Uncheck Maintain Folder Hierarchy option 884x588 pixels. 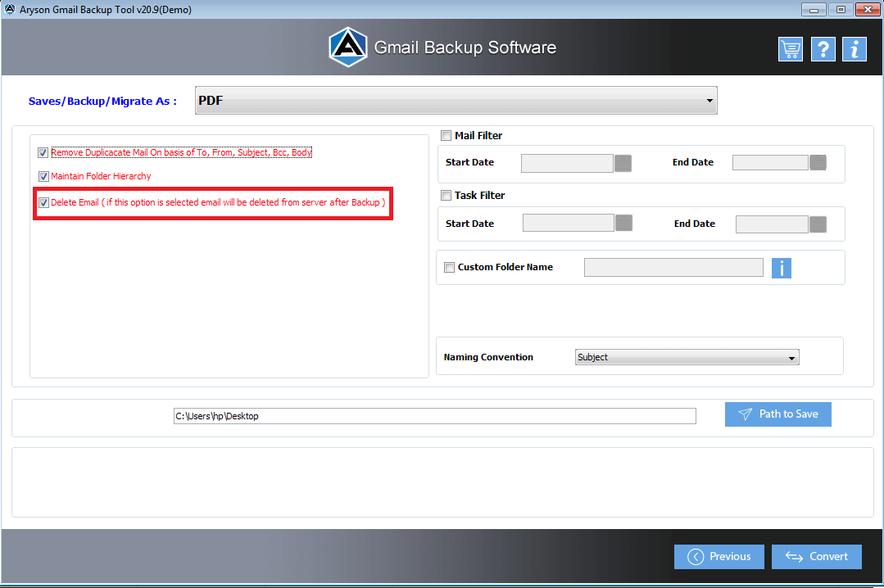(43, 176)
